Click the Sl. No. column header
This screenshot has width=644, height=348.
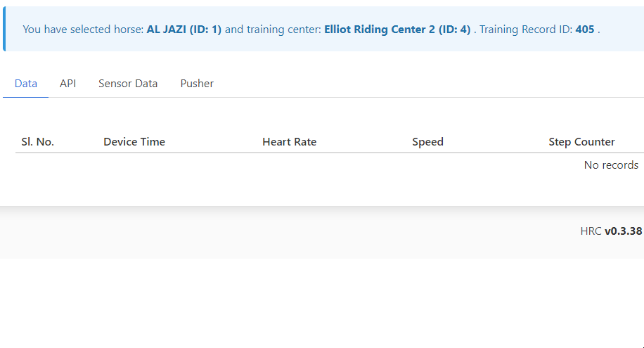point(38,142)
